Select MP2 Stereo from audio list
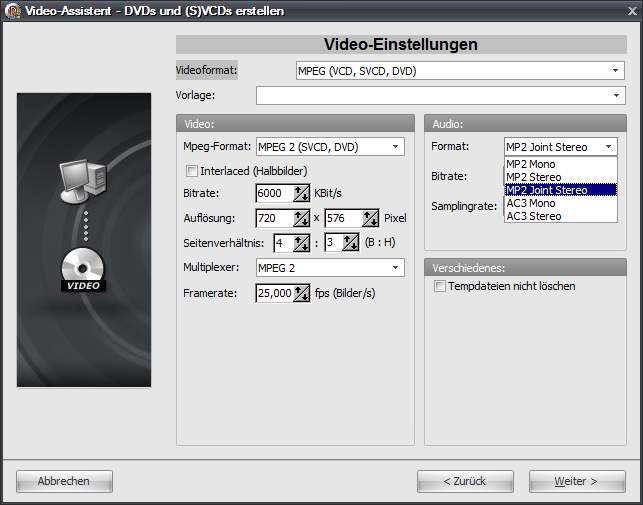643x505 pixels. (533, 177)
